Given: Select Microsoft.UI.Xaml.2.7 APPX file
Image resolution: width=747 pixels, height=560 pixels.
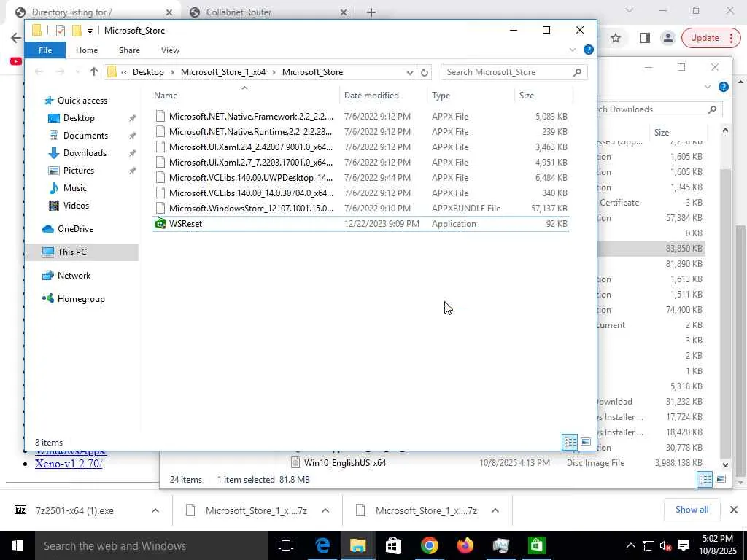Looking at the screenshot, I should click(360, 163).
